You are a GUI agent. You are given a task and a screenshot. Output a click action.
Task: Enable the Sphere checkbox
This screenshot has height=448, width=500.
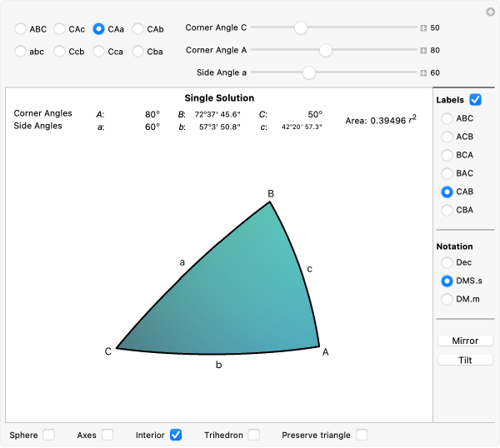pyautogui.click(x=49, y=435)
